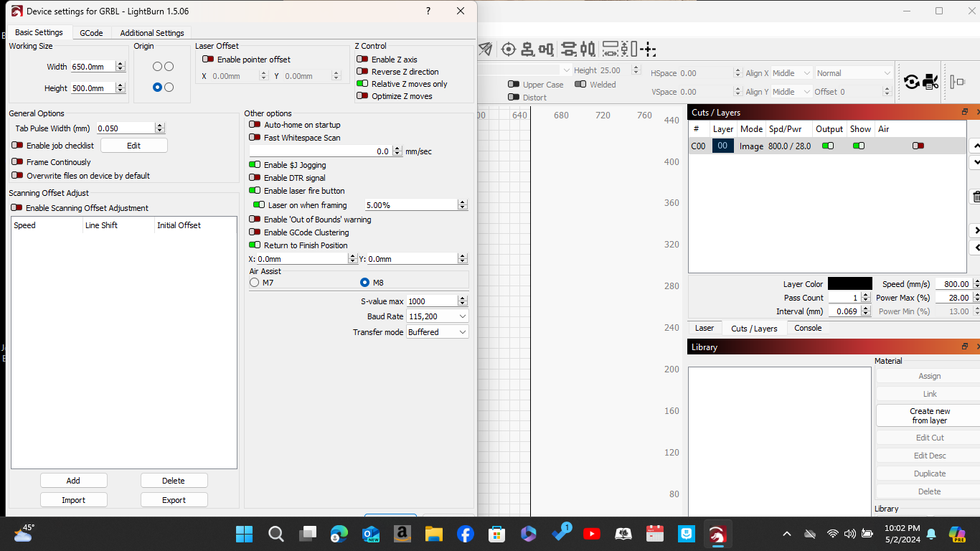This screenshot has height=551, width=980.
Task: Move layer up with the Cuts panel arrow
Action: [x=975, y=146]
